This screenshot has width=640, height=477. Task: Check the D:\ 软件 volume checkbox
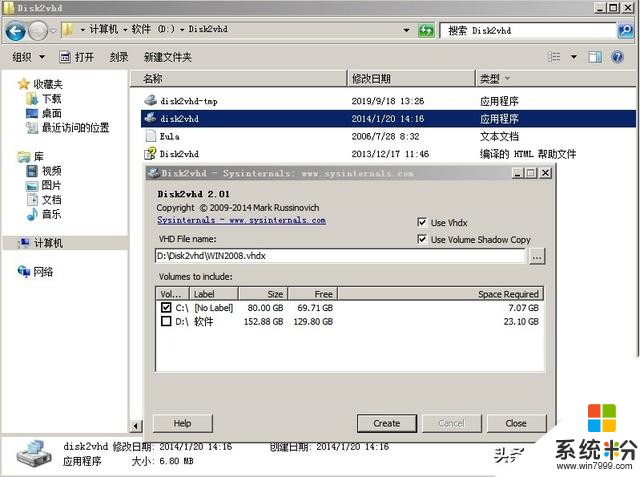click(166, 321)
